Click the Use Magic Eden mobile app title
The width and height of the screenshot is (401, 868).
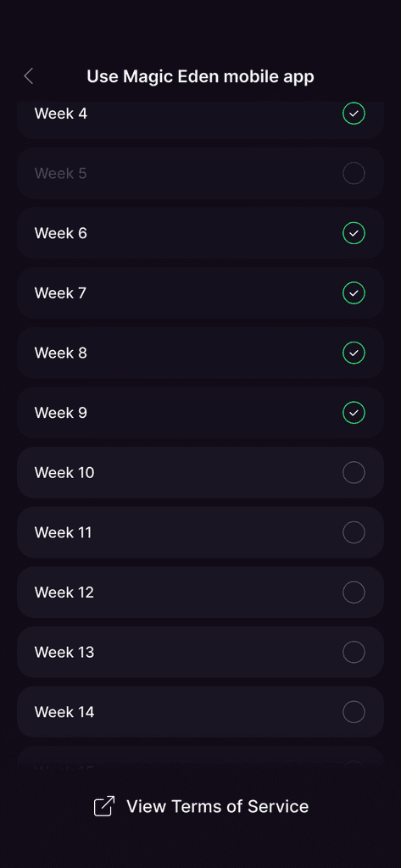click(200, 76)
